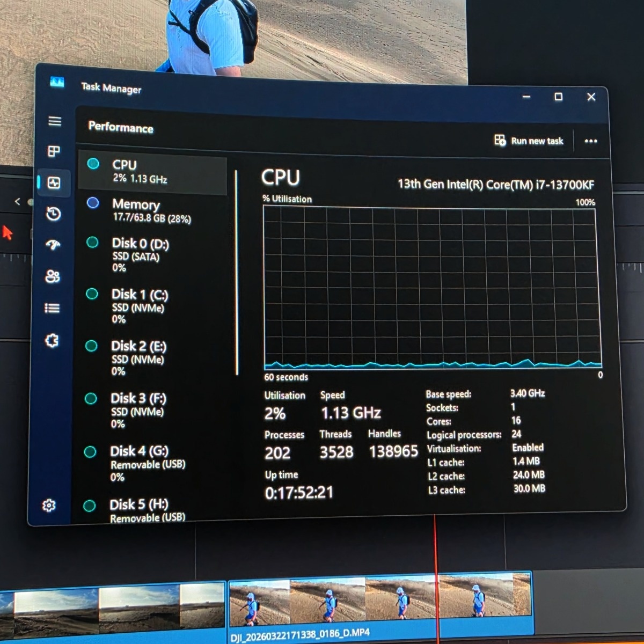Click the Run new task button

click(x=529, y=141)
